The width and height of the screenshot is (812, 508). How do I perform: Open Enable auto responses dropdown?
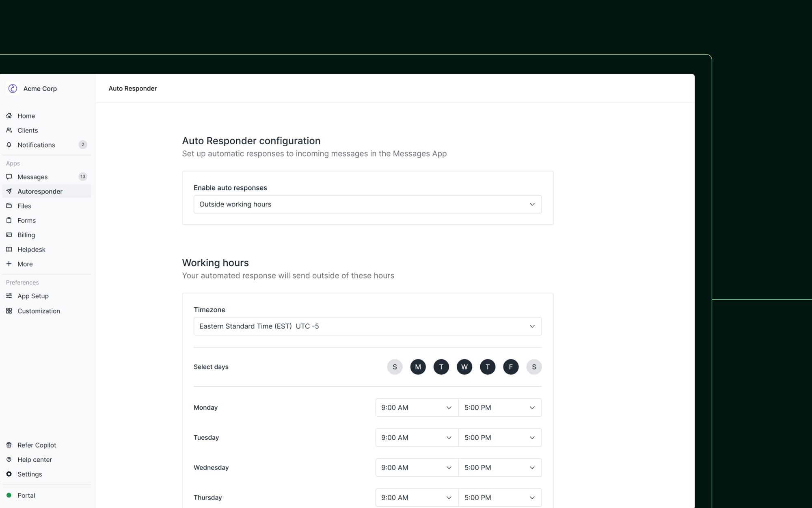point(367,204)
